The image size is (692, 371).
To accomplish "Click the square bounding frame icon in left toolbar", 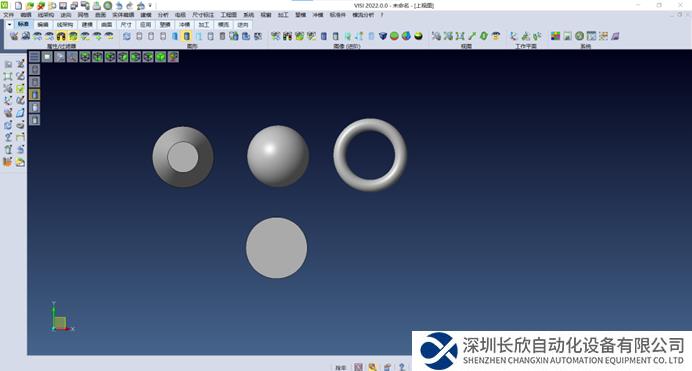I will [8, 76].
